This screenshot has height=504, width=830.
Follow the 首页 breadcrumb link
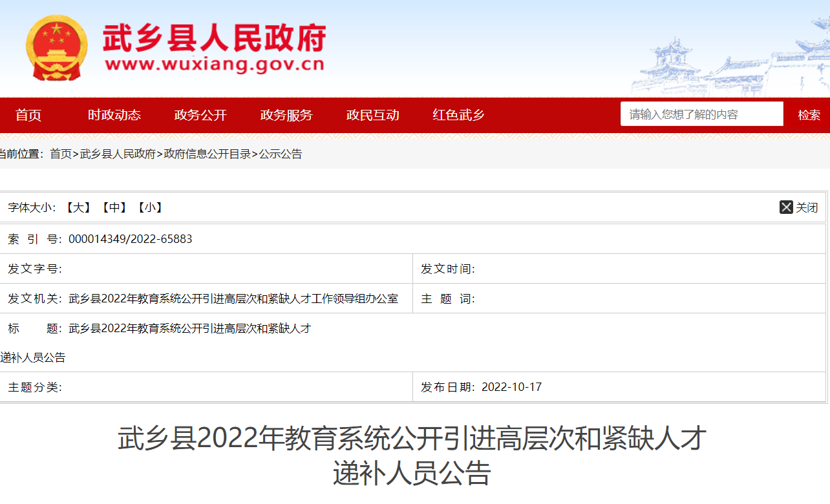tap(61, 154)
